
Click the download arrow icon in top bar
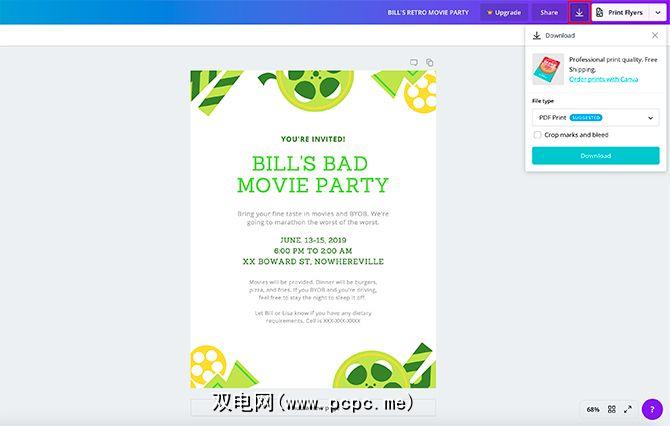579,12
